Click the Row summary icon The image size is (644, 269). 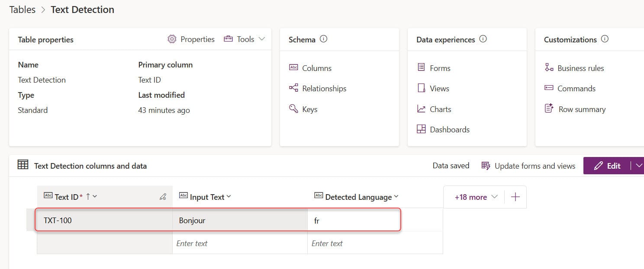(x=549, y=109)
